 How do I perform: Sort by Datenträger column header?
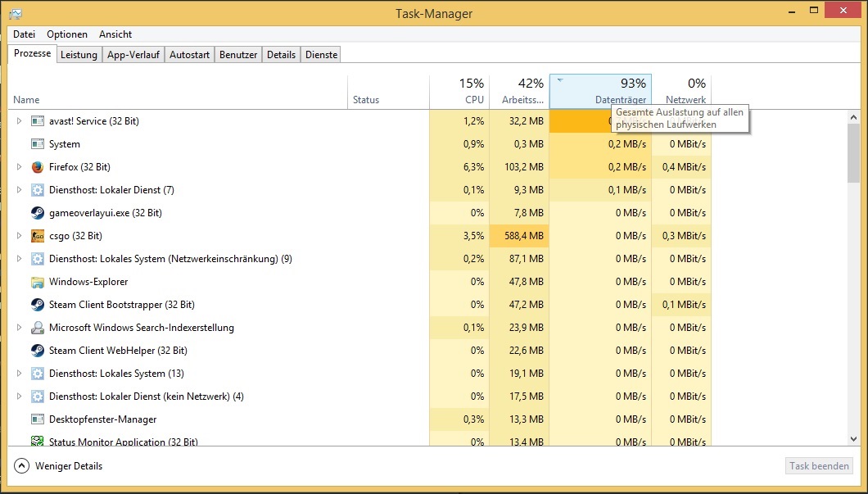click(x=600, y=92)
